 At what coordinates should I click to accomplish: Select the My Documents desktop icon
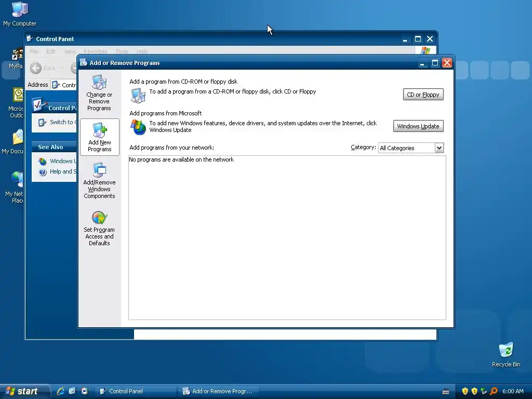click(14, 142)
